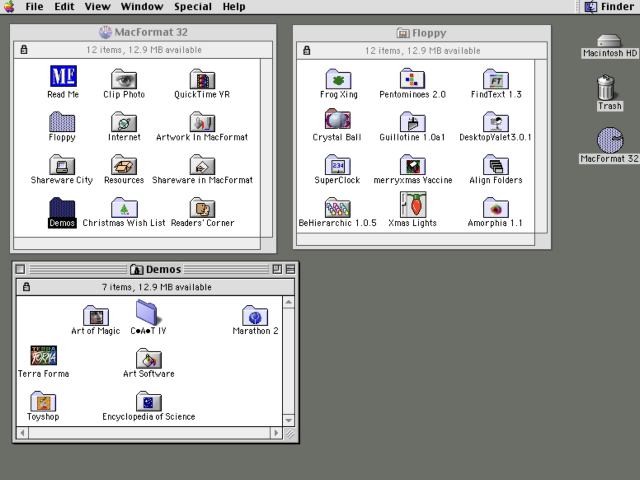The width and height of the screenshot is (640, 480).
Task: Select the Macintosh HD desktop drive
Action: click(x=609, y=41)
